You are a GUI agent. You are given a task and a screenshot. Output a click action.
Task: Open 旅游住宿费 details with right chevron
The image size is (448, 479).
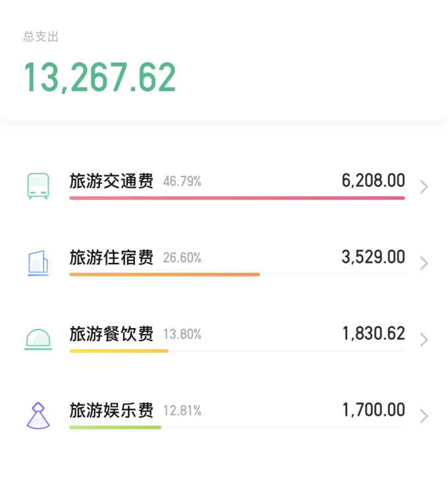pyautogui.click(x=424, y=264)
